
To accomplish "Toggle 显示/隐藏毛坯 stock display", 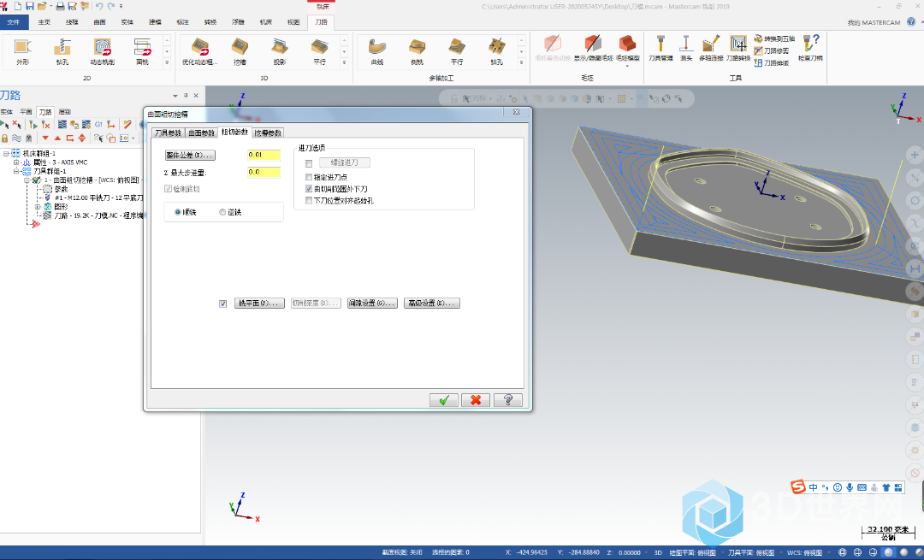I will pos(594,48).
